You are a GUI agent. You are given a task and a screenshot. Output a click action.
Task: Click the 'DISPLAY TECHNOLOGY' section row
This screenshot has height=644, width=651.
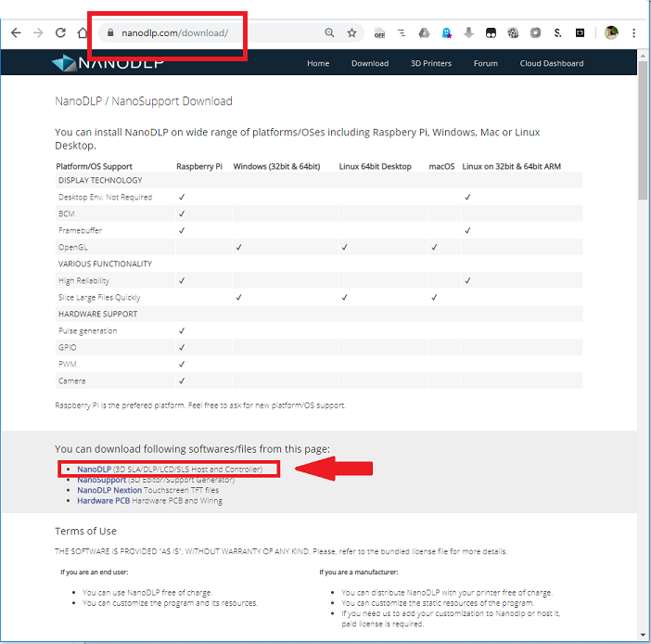318,180
